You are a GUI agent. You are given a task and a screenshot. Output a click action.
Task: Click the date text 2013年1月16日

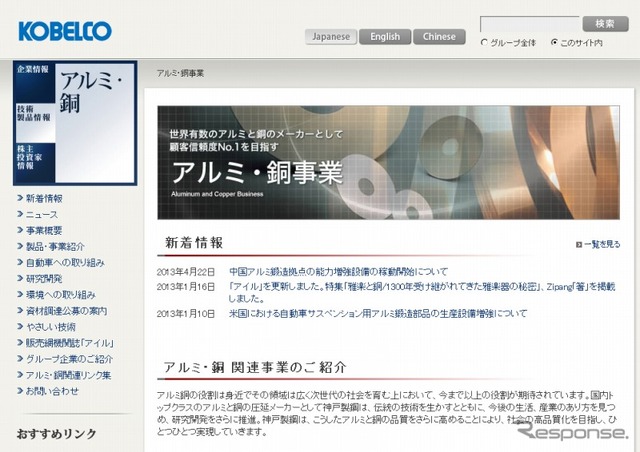click(186, 287)
